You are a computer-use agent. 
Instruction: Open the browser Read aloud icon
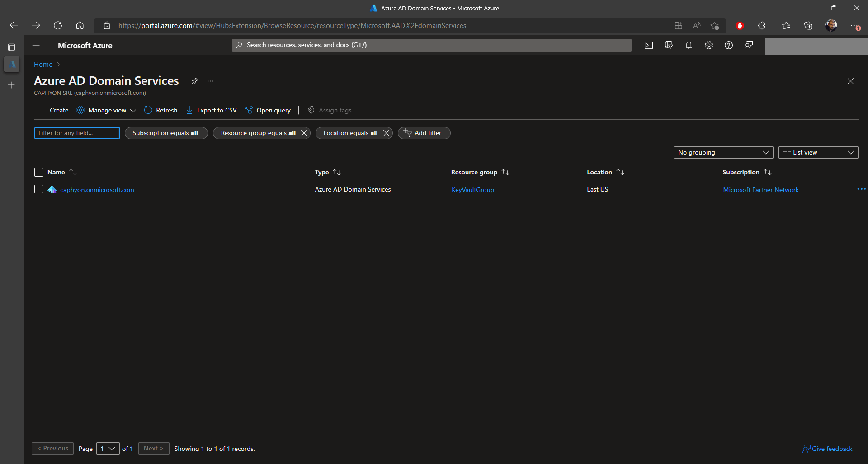[x=697, y=26]
